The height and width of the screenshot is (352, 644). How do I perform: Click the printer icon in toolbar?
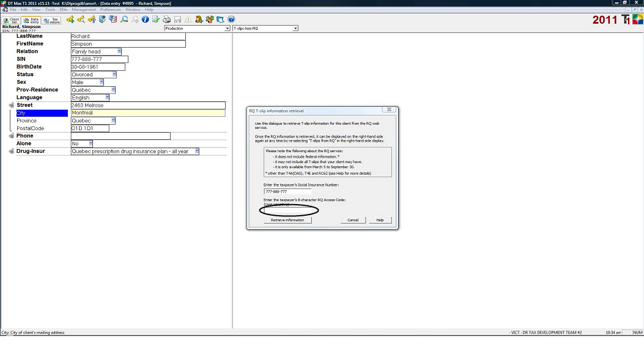coord(166,20)
